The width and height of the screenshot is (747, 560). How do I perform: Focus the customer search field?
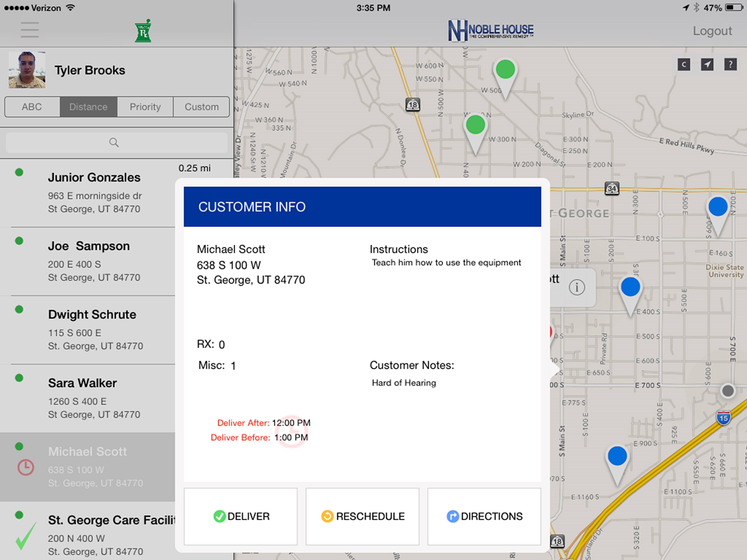[116, 142]
